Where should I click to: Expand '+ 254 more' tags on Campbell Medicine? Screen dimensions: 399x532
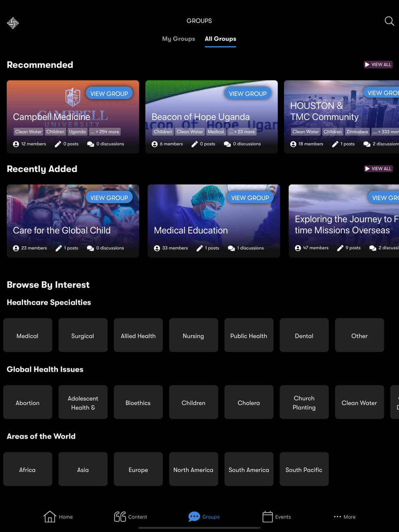(x=105, y=132)
